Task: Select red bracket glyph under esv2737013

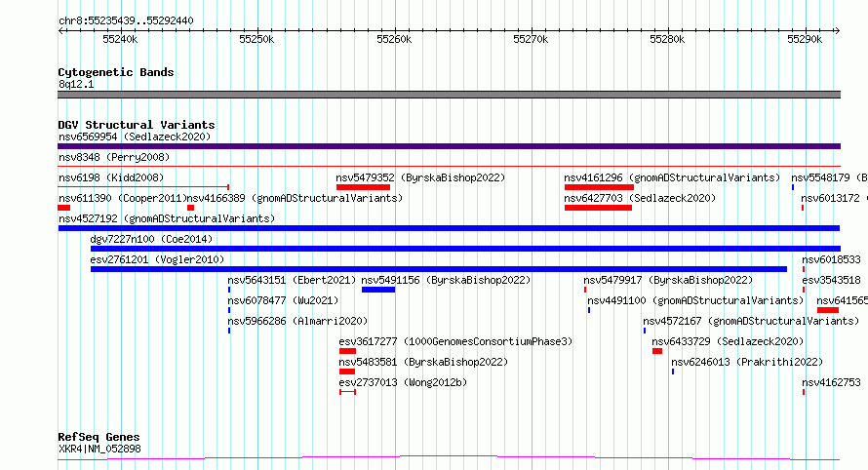Action: point(347,392)
